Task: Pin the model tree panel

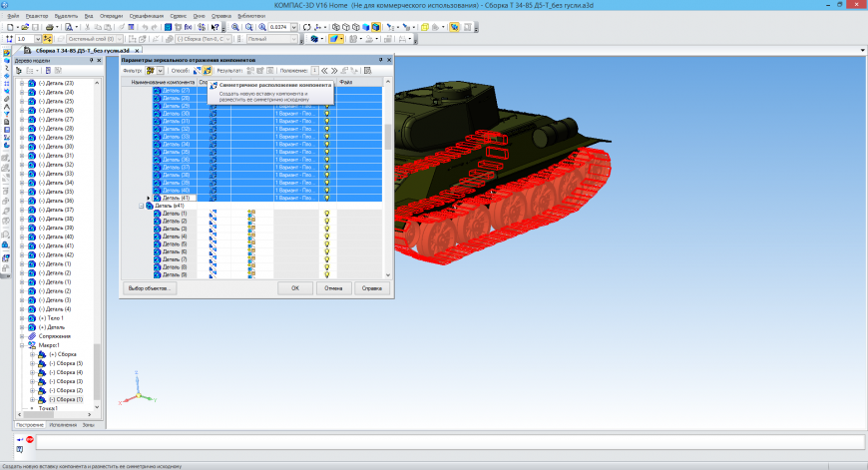Action: (92, 60)
